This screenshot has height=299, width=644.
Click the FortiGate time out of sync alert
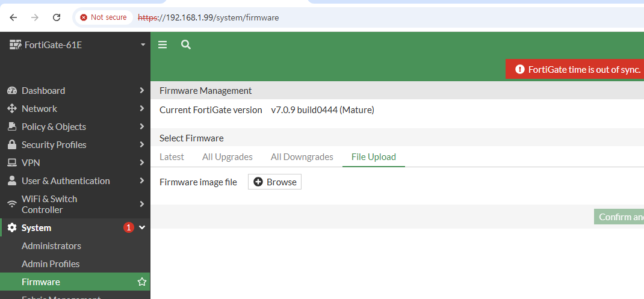click(575, 69)
